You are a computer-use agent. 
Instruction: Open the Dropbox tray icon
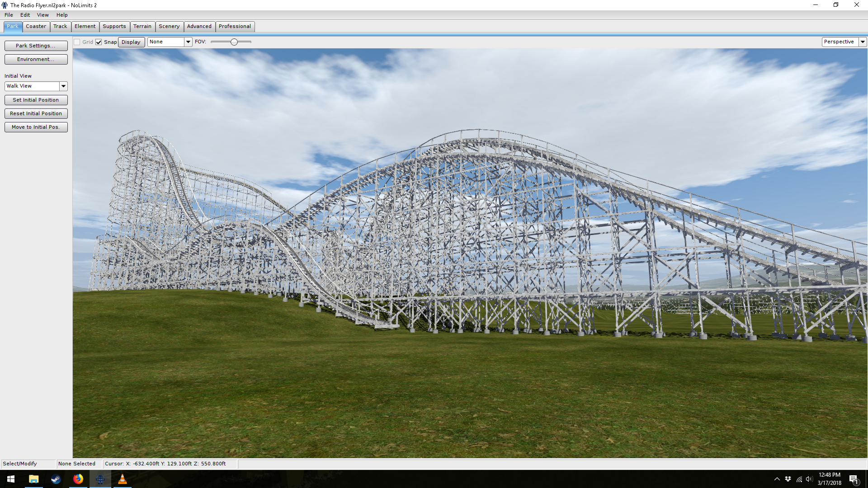pos(788,479)
